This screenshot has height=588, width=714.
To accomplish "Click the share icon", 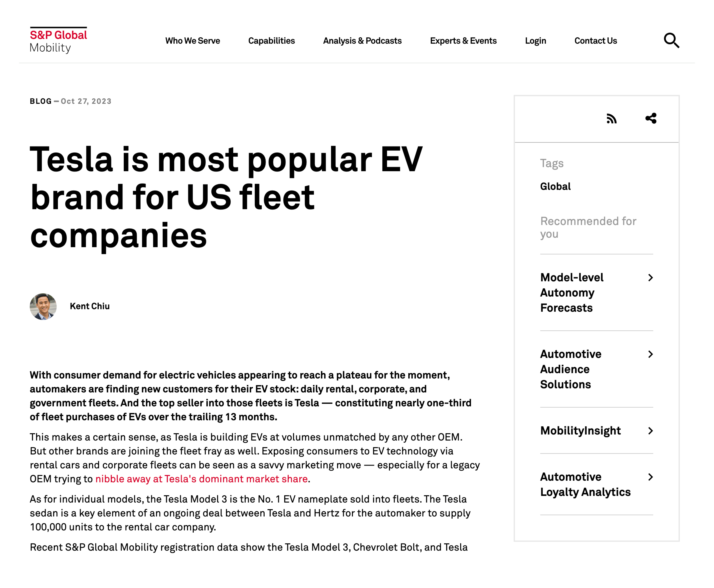I will tap(650, 118).
